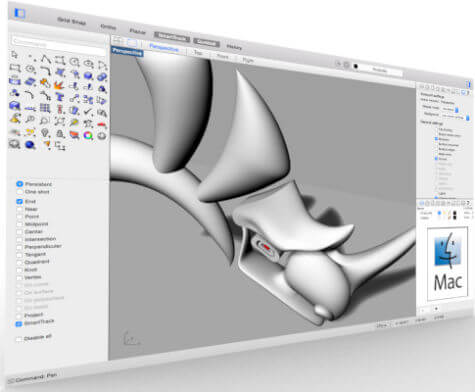Select the solid Box creation tool

coord(88,76)
